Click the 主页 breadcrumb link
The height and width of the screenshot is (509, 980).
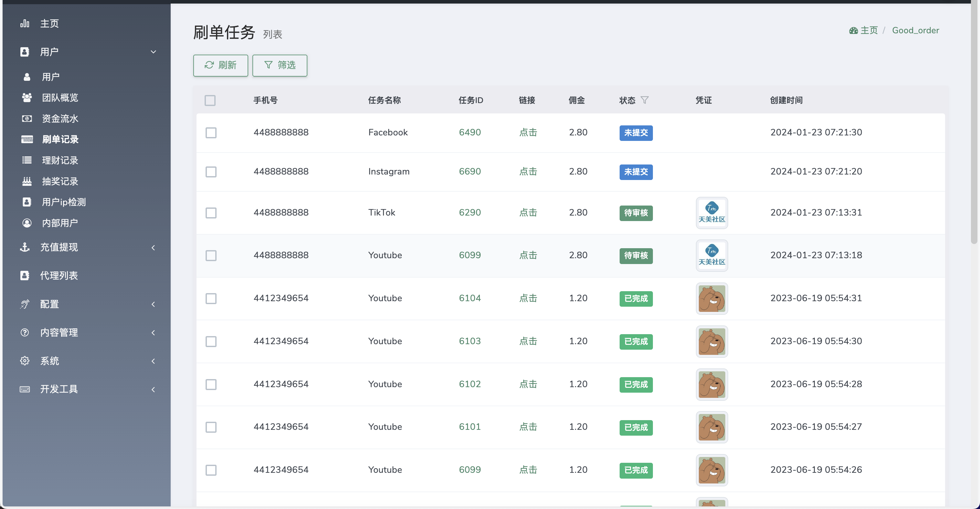[x=869, y=30]
